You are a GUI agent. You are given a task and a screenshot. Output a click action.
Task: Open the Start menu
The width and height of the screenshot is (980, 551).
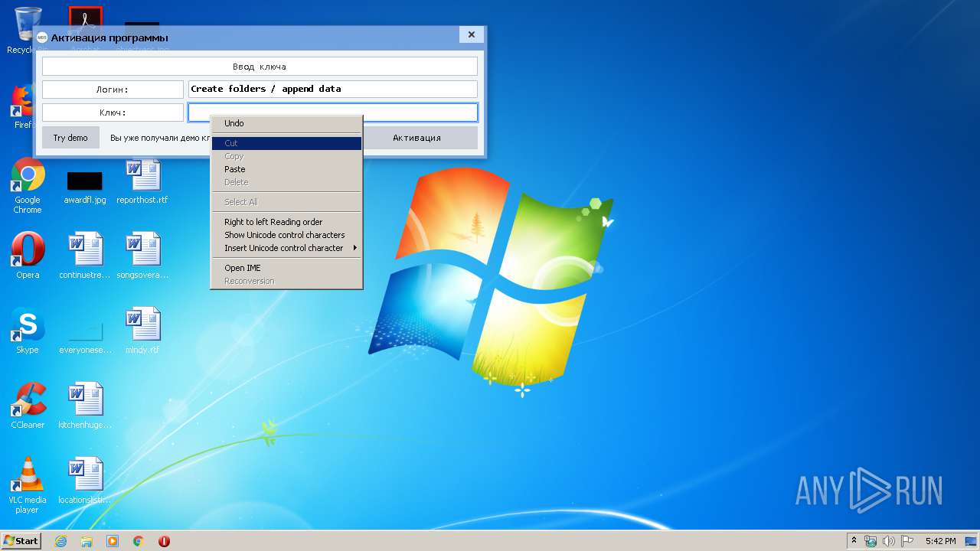click(21, 540)
